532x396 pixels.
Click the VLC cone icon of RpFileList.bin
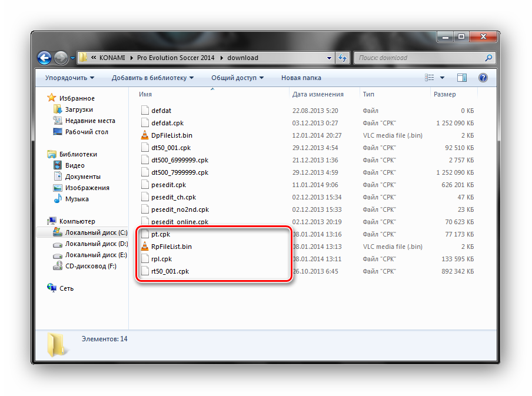145,247
